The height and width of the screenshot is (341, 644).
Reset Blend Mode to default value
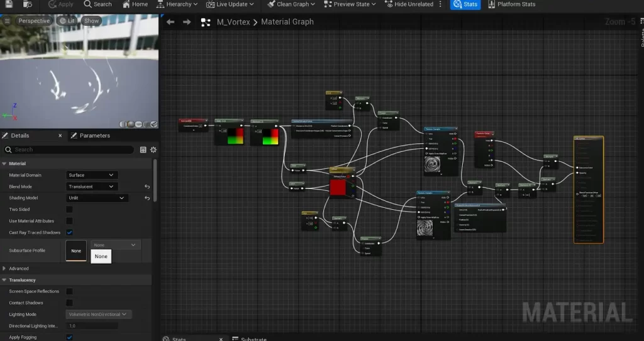click(147, 187)
